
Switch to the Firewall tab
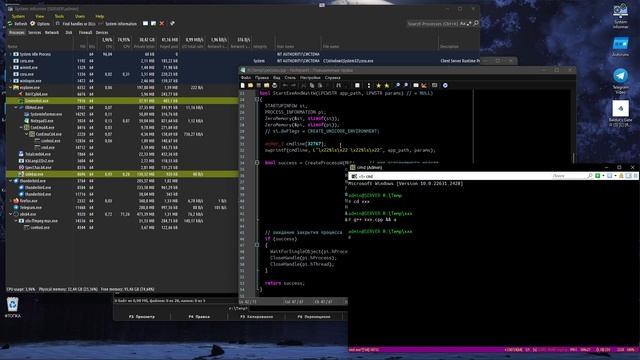(x=85, y=33)
